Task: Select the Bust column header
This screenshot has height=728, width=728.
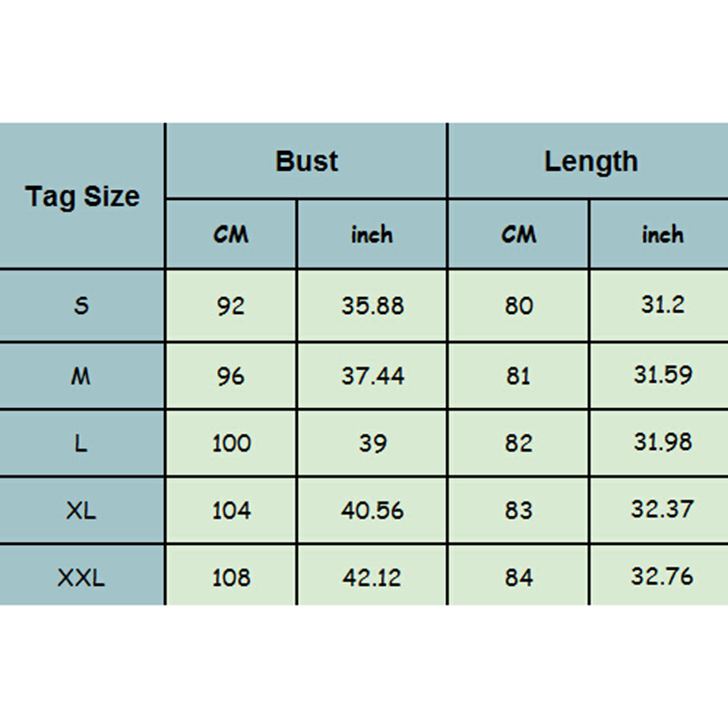Action: coord(307,161)
